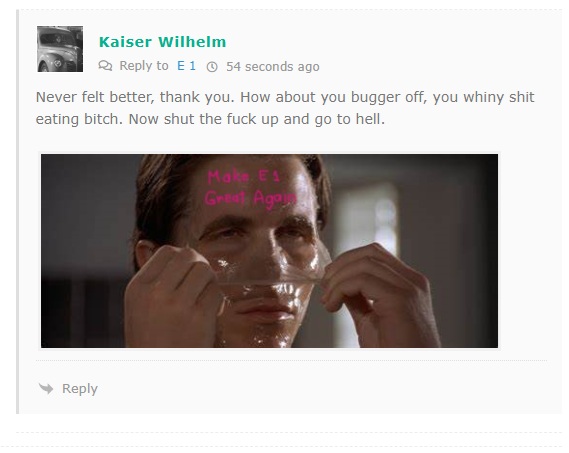Click the '54 seconds ago' timestamp
The width and height of the screenshot is (569, 453).
(x=273, y=67)
